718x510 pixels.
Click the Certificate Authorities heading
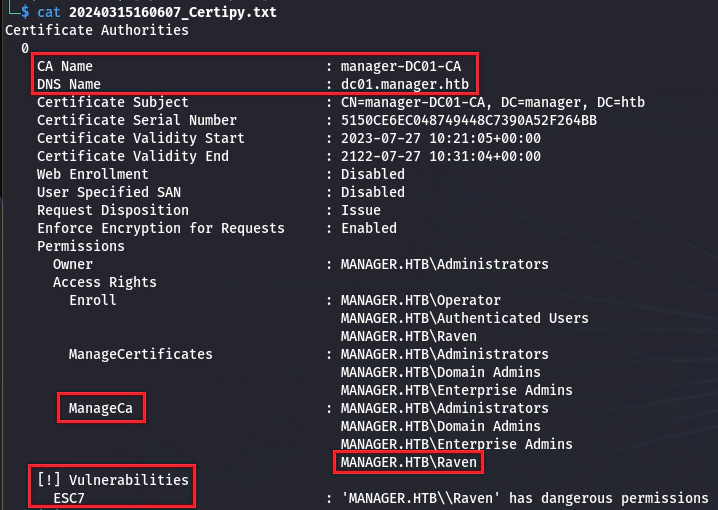97,30
